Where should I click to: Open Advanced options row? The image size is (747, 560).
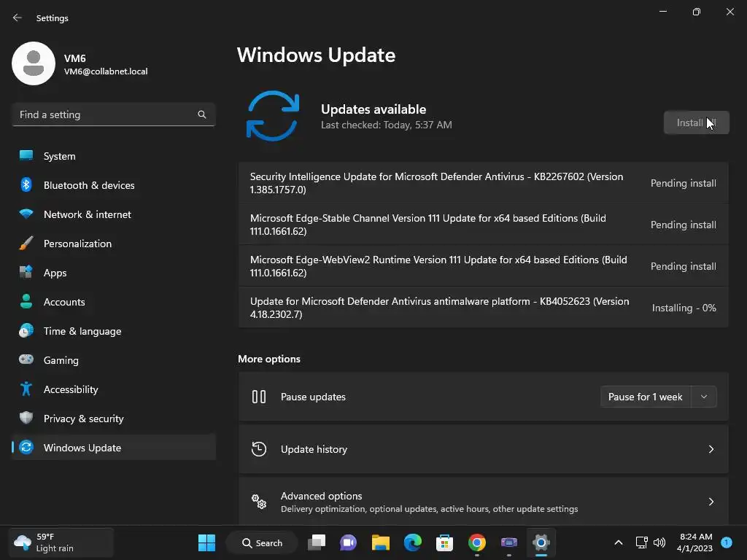[x=483, y=502]
